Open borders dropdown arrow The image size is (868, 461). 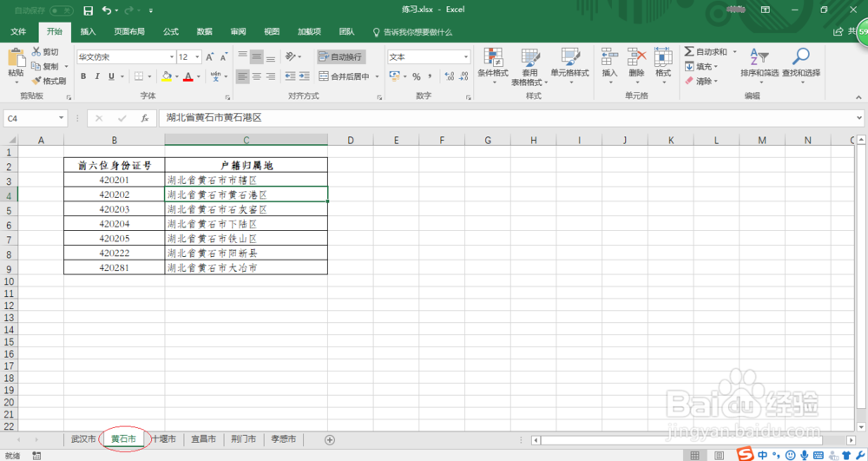pyautogui.click(x=149, y=76)
